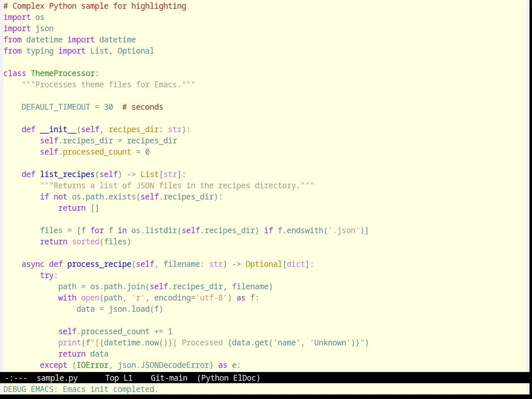Click 'data = json.load(f)' line

pos(120,309)
